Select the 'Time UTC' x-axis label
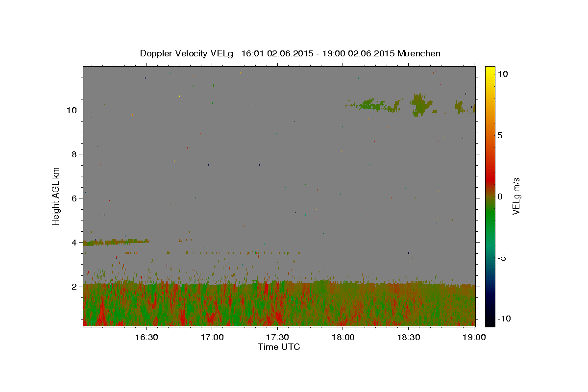 click(x=279, y=347)
